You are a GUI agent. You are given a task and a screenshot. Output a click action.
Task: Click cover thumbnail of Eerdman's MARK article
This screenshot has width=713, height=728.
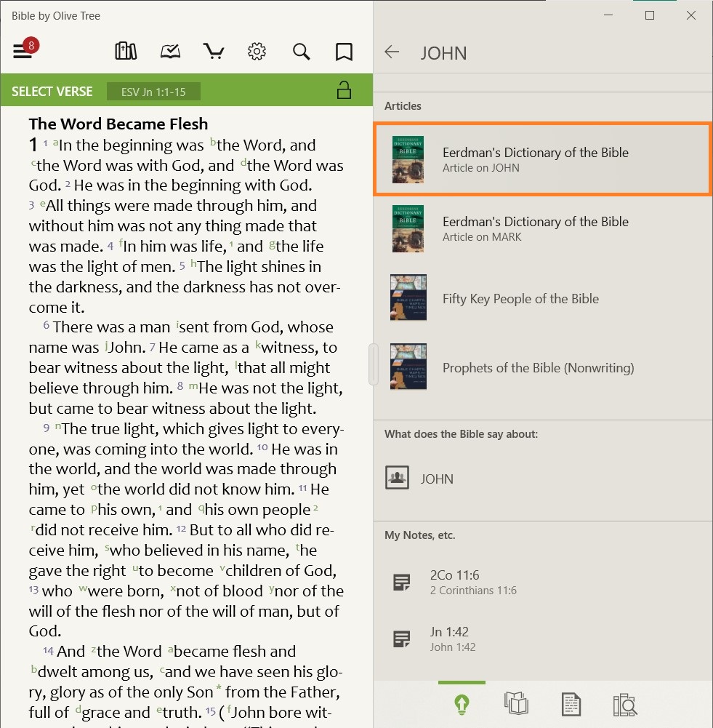click(x=408, y=228)
